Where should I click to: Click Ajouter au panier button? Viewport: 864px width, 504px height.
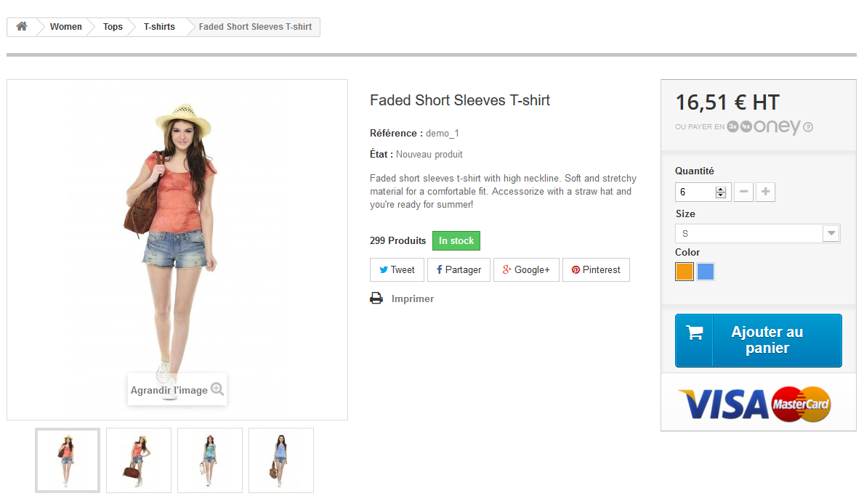[x=758, y=341]
